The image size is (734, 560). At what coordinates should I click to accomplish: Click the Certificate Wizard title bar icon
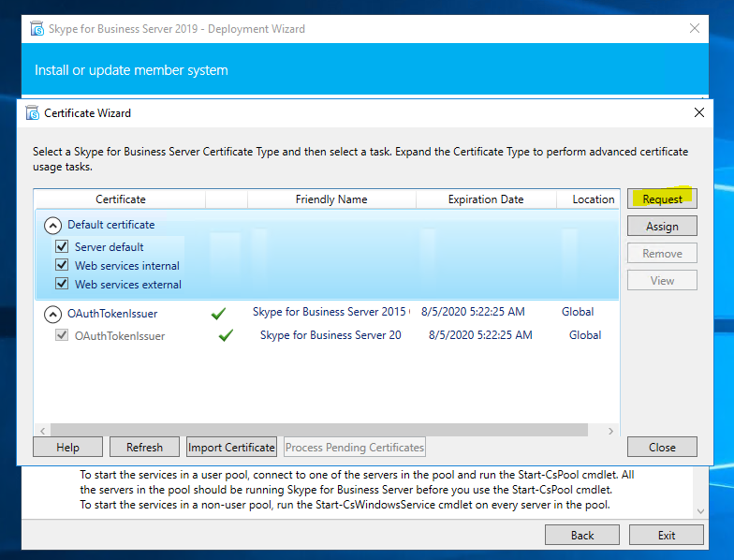31,113
